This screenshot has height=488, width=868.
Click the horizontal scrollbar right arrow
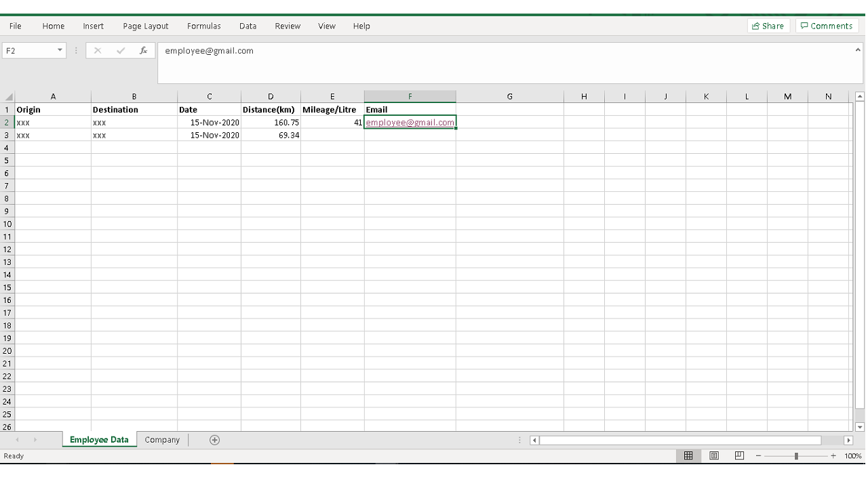click(x=848, y=440)
